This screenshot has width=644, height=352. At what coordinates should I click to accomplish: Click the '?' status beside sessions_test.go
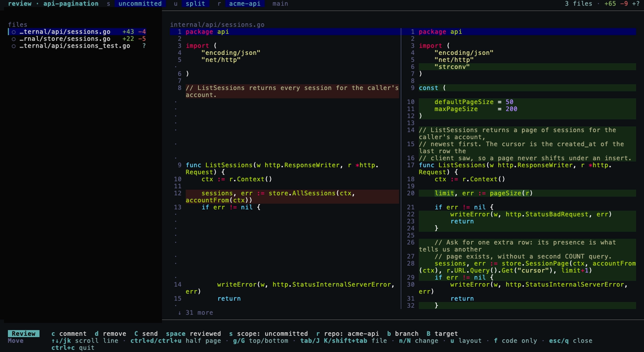click(144, 46)
